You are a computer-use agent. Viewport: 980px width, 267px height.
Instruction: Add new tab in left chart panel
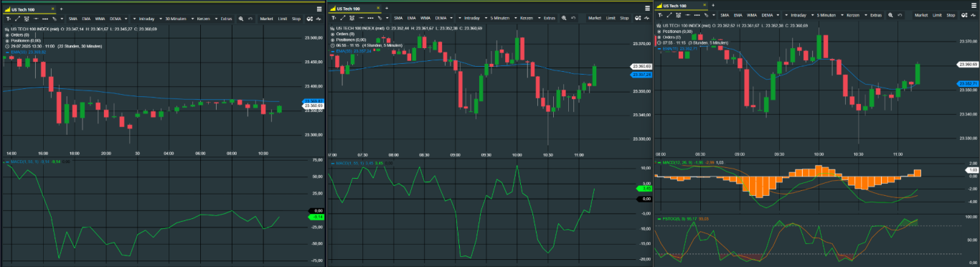point(61,9)
